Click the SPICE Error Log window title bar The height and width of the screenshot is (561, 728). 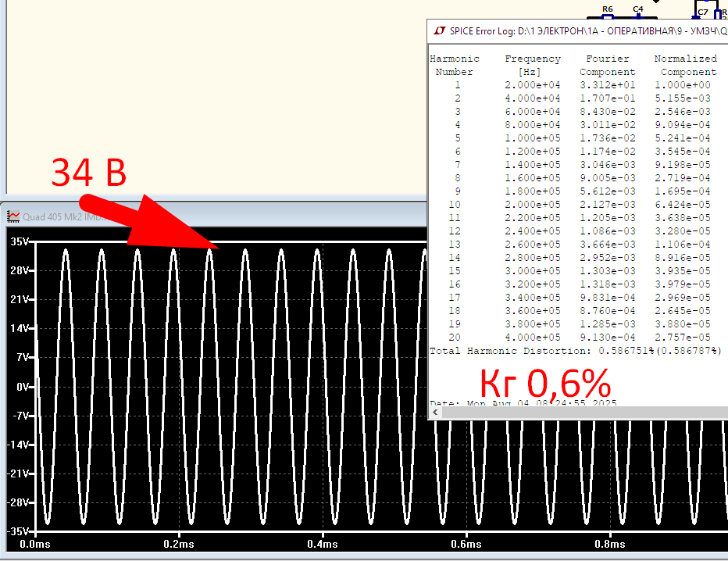[x=577, y=30]
